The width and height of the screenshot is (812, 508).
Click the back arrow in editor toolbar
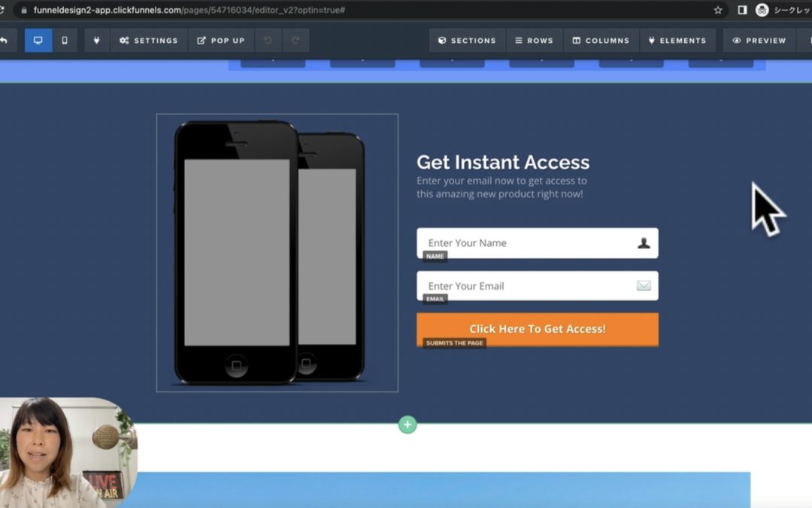(5, 41)
